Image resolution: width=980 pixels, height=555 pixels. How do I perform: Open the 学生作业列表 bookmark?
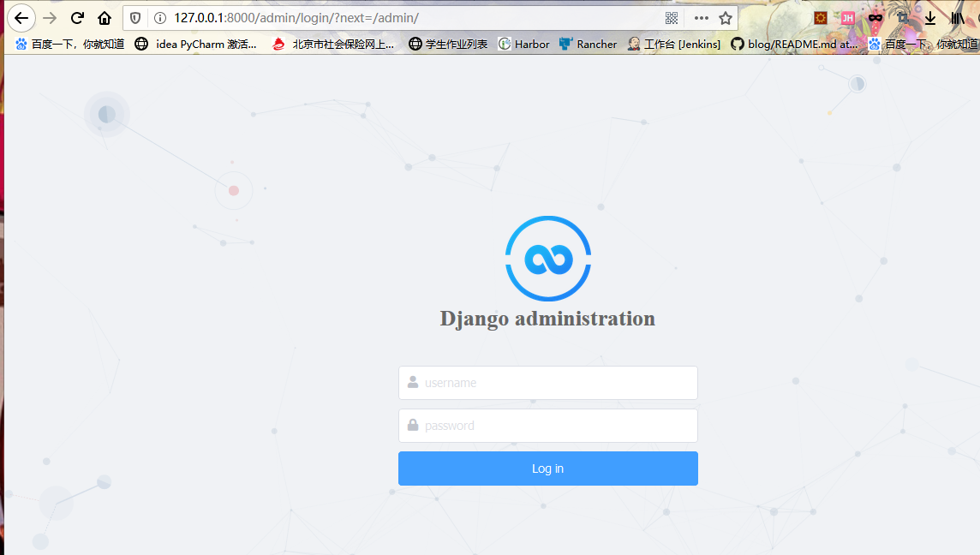(x=448, y=44)
